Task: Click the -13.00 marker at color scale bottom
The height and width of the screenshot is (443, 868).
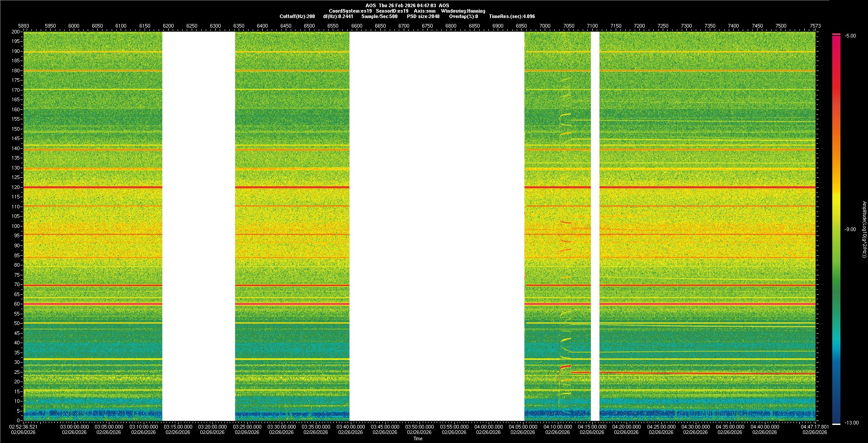Action: coord(851,423)
